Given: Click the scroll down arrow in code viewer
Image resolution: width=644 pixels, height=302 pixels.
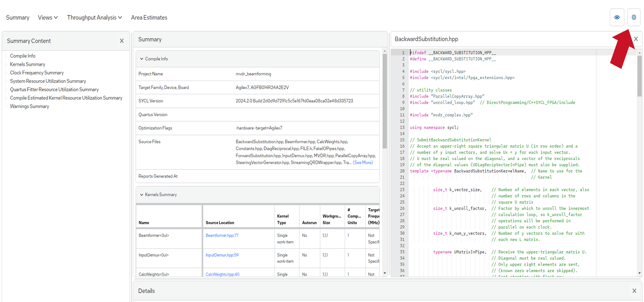Looking at the screenshot, I should click(x=639, y=273).
